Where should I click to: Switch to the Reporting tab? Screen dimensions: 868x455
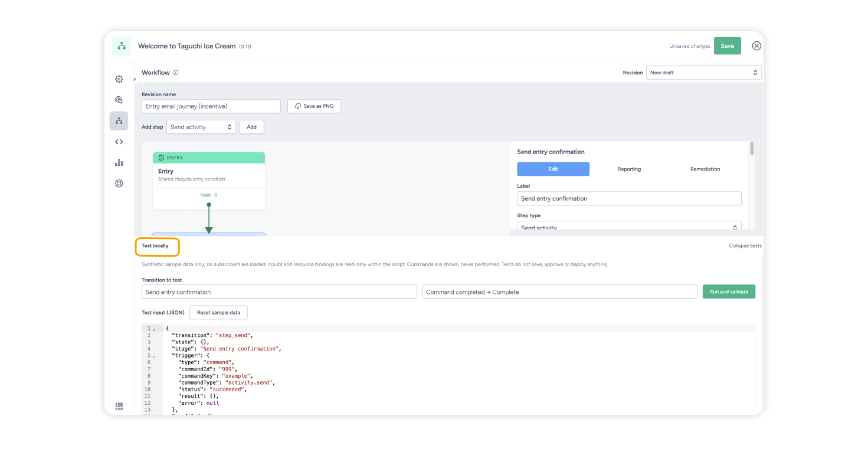point(629,169)
